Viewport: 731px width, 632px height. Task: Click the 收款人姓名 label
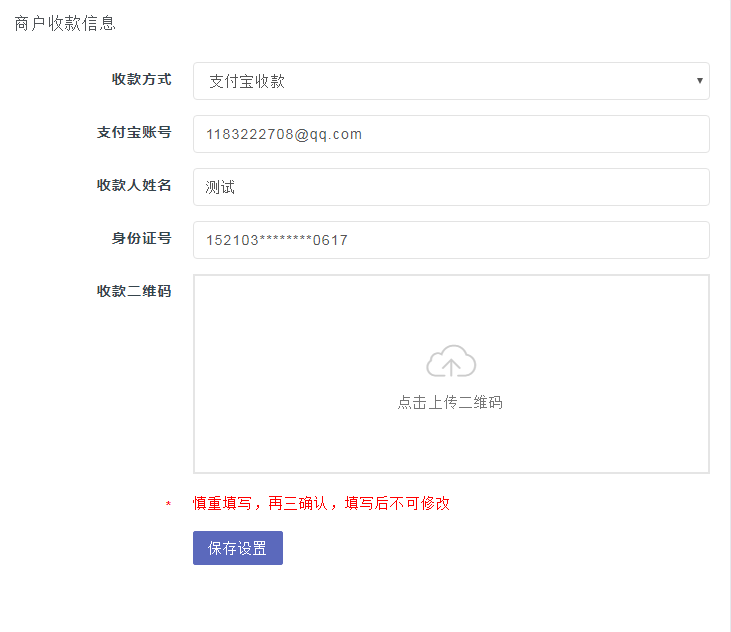point(134,185)
